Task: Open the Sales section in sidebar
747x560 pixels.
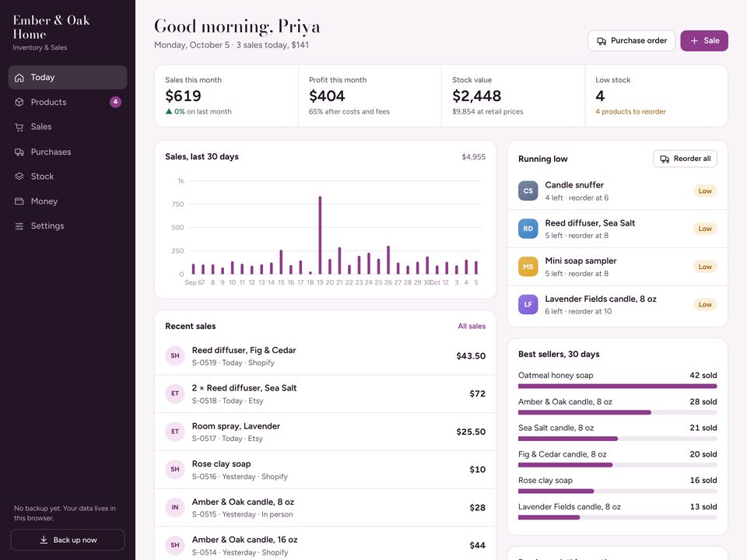Action: click(68, 127)
